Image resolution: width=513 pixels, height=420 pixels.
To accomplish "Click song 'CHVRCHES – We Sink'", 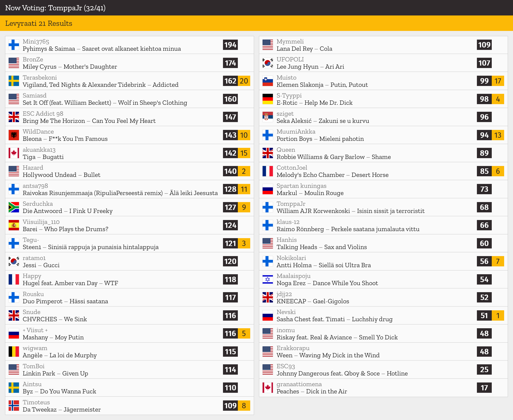I will [55, 319].
